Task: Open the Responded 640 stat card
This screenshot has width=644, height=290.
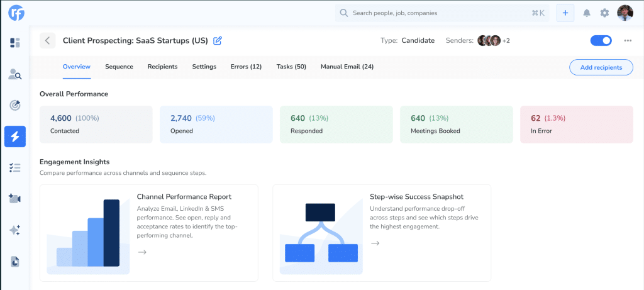Action: 336,125
